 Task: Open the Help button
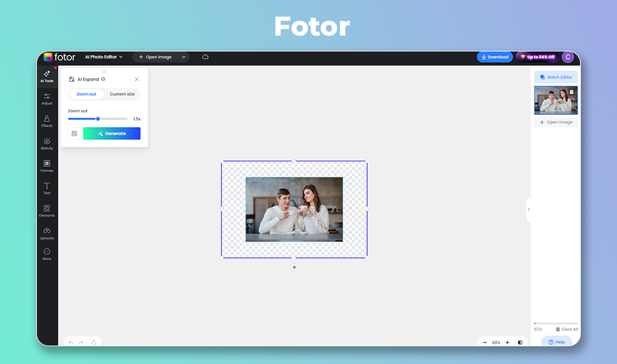pyautogui.click(x=557, y=342)
